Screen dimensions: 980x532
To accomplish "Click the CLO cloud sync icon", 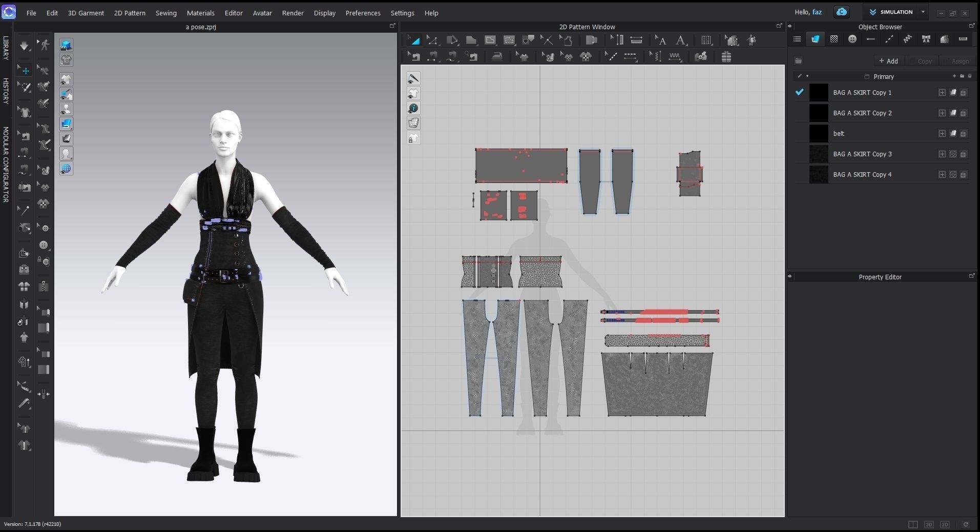I will click(x=842, y=12).
